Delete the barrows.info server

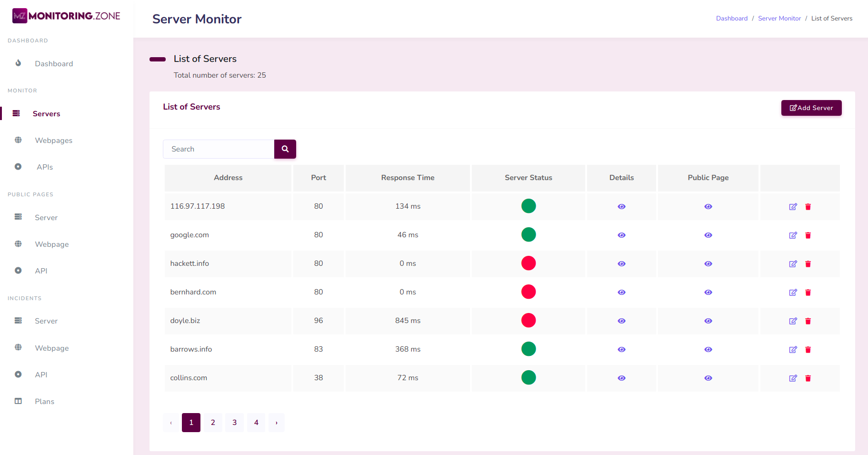point(808,350)
